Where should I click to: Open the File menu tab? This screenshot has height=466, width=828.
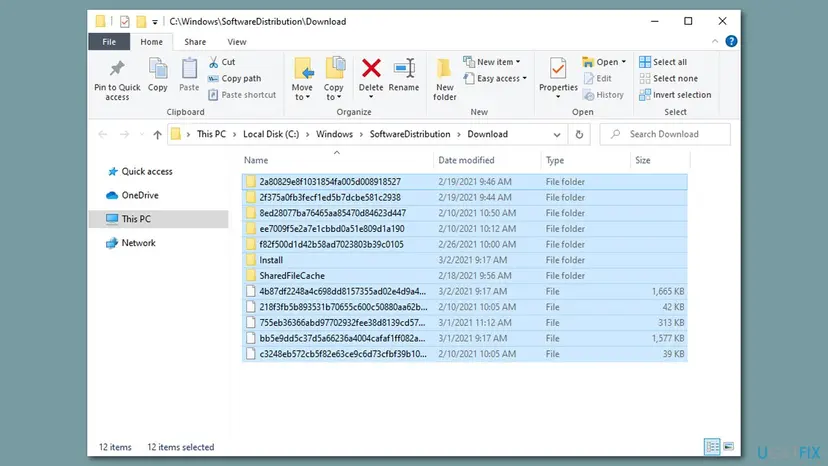click(x=109, y=42)
